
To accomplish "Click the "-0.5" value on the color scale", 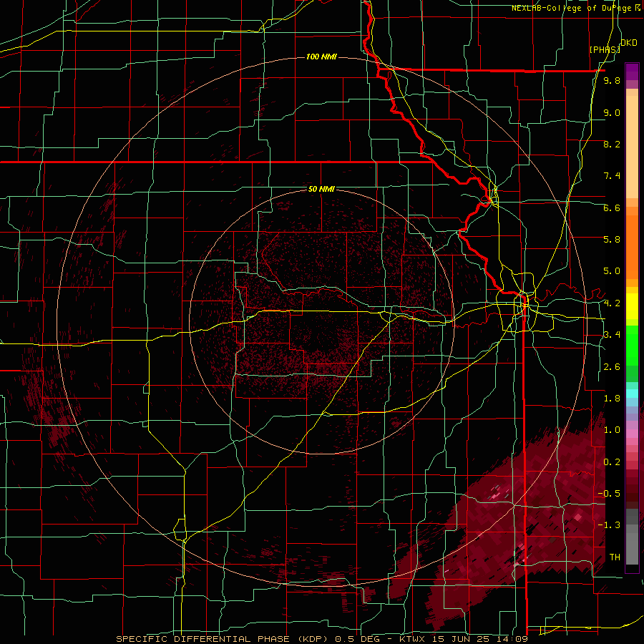I will 609,493.
